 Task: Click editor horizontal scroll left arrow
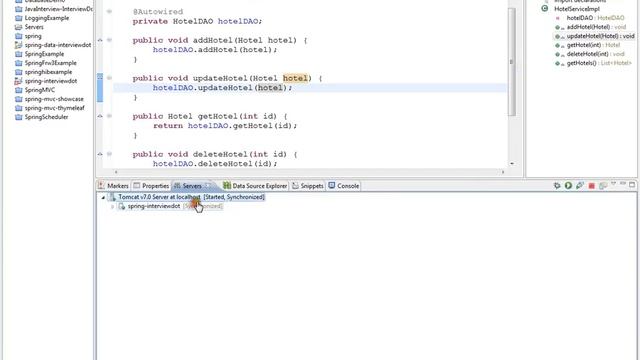(x=116, y=172)
